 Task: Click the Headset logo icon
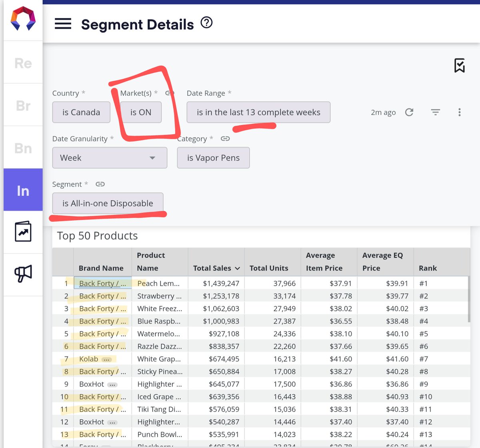[23, 19]
